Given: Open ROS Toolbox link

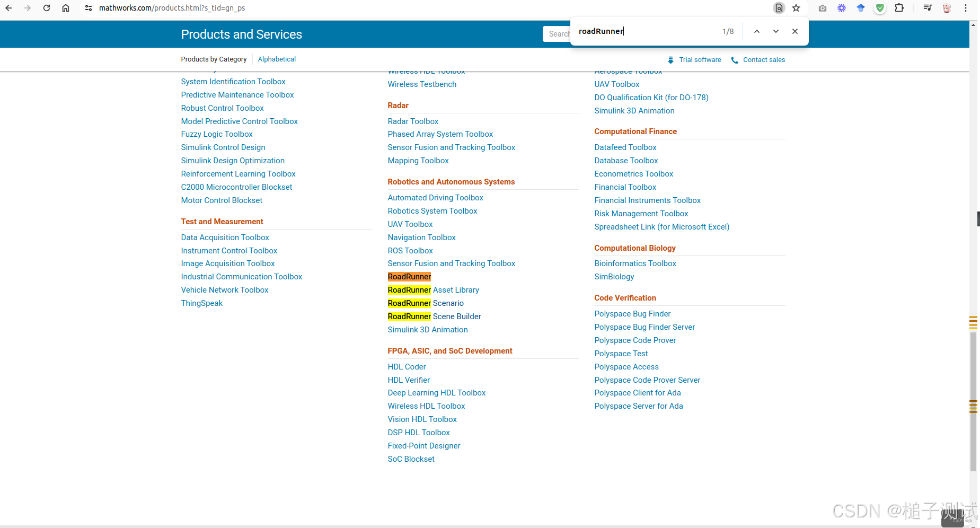Looking at the screenshot, I should pos(410,251).
